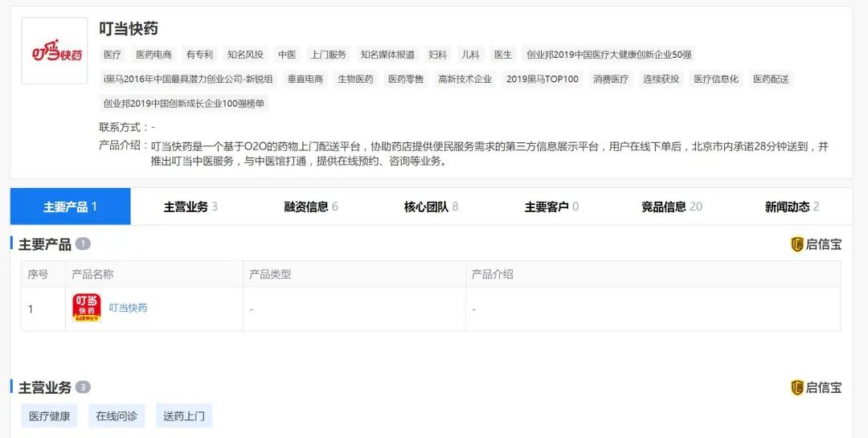The width and height of the screenshot is (868, 438).
Task: Click the 医疗信息化 tag
Action: (x=716, y=79)
